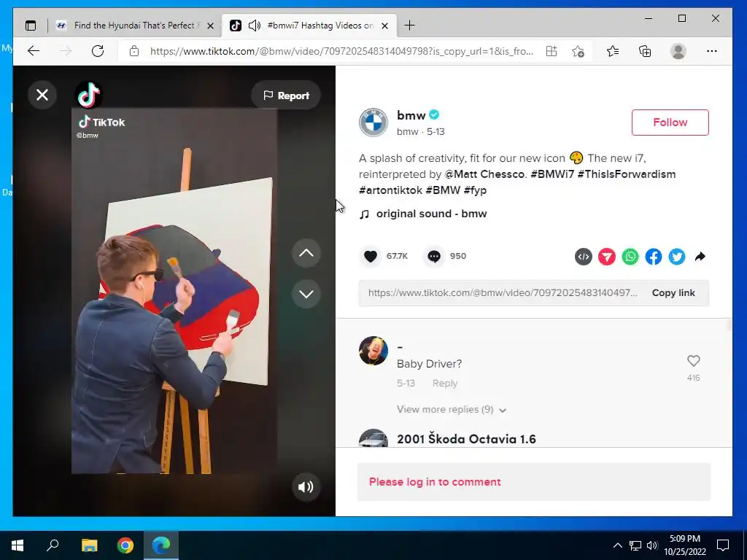Click the comments bubble icon showing 950

pyautogui.click(x=434, y=257)
